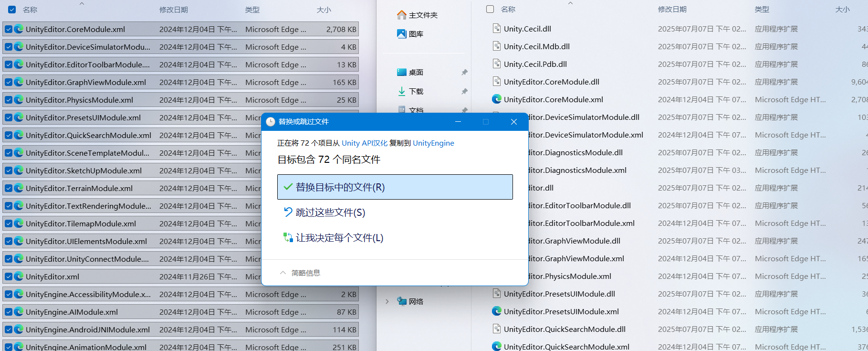Uncheck UnityEditor.CoreModule.xml in left window

point(9,29)
